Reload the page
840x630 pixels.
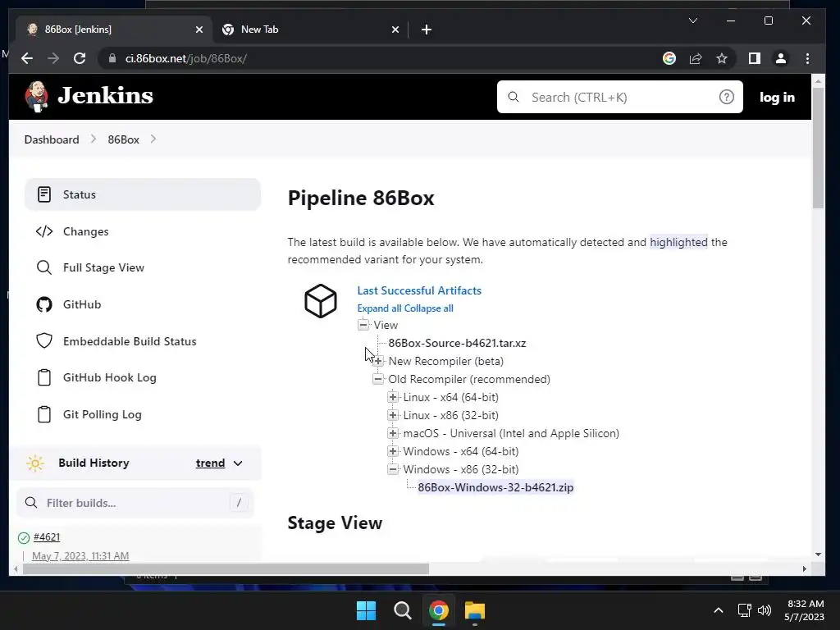[x=80, y=58]
